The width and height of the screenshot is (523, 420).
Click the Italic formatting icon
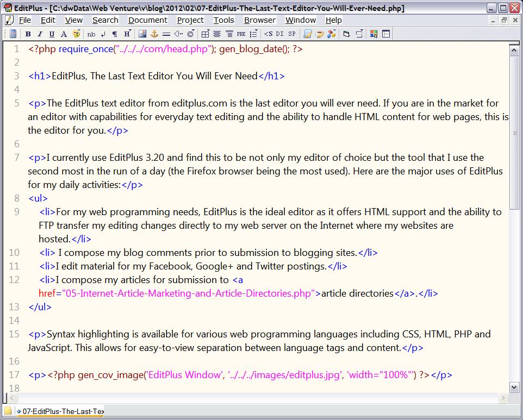coord(40,34)
